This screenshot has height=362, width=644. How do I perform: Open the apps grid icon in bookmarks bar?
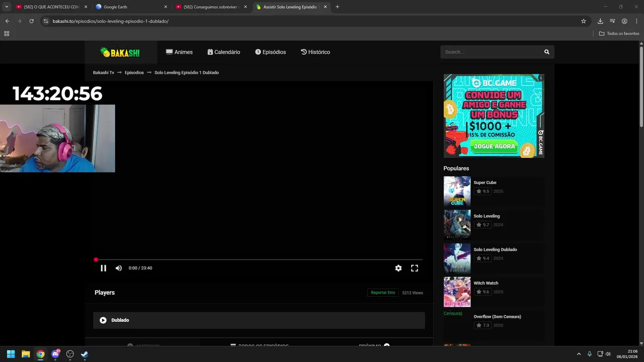7,34
